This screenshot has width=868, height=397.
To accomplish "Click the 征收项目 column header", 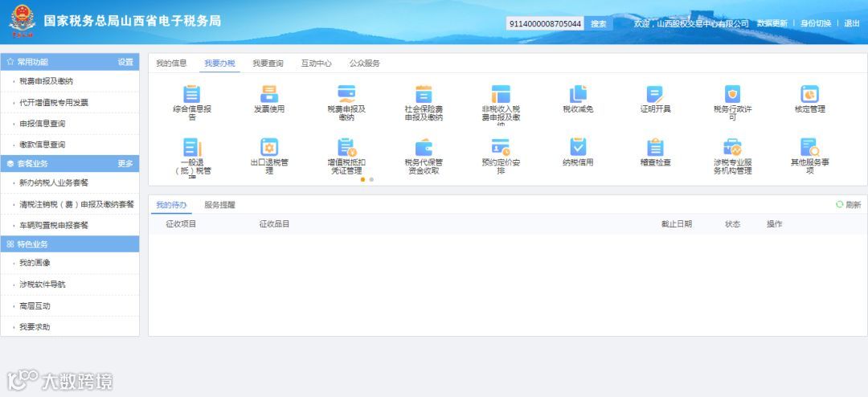I will click(x=181, y=224).
